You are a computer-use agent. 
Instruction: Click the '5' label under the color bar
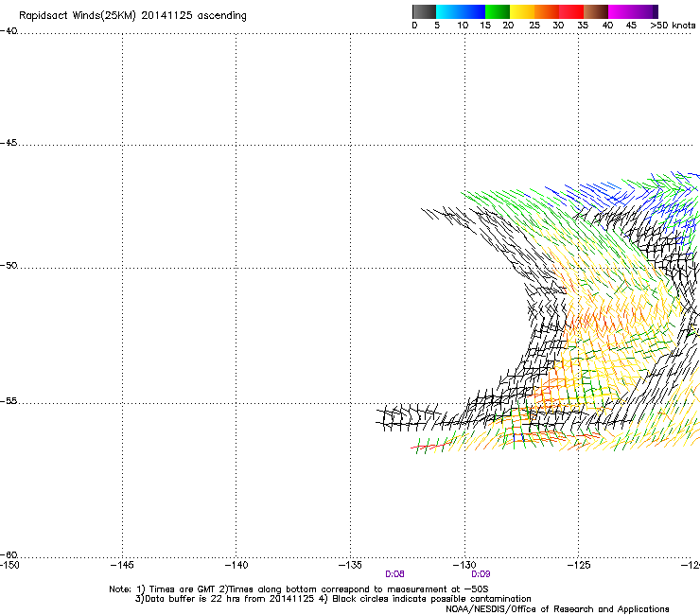click(x=437, y=26)
